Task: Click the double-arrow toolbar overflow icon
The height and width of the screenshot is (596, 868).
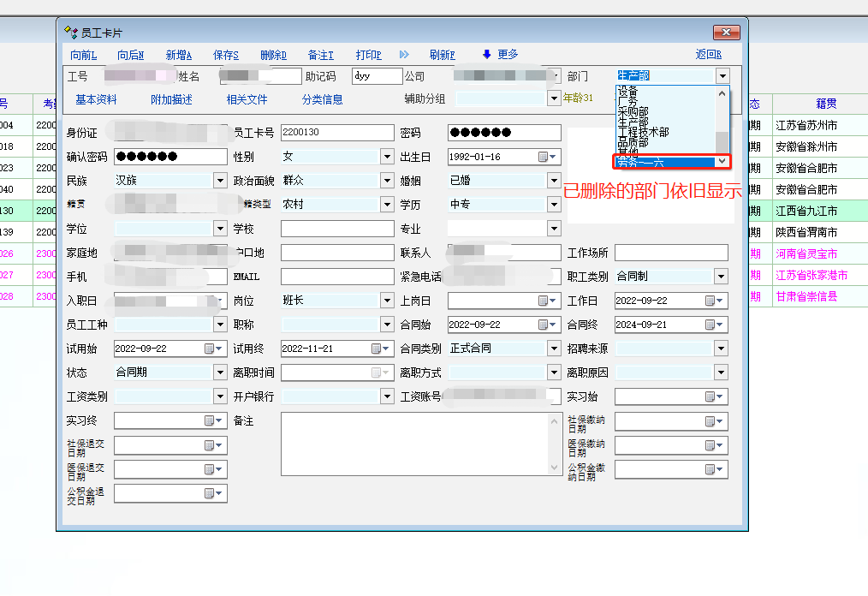Action: [405, 55]
